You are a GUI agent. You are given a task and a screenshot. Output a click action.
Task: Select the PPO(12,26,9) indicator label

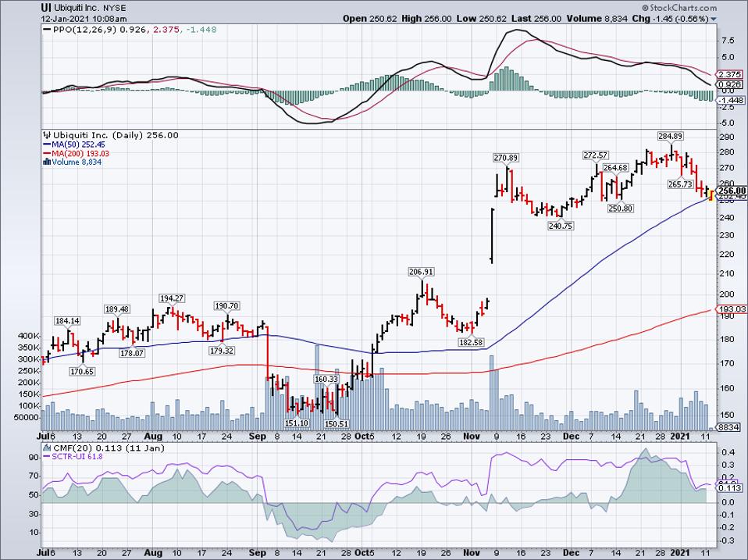(x=85, y=30)
